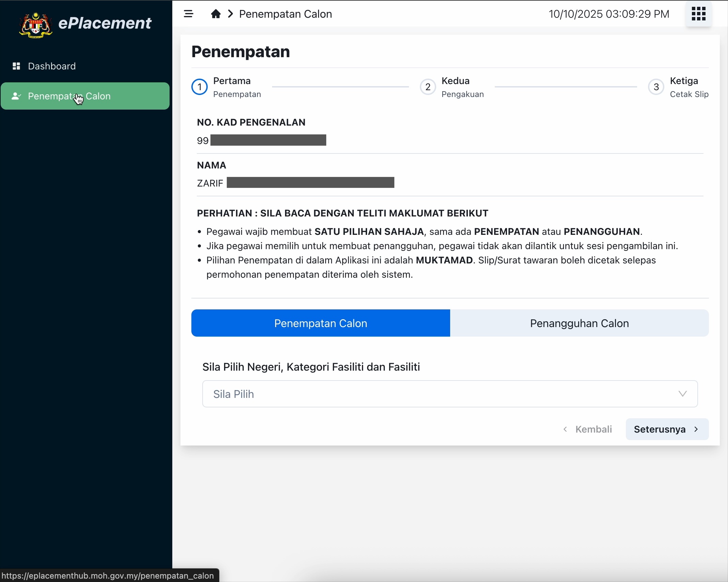Select step 2 Kedua circle
Image resolution: width=728 pixels, height=582 pixels.
[428, 87]
